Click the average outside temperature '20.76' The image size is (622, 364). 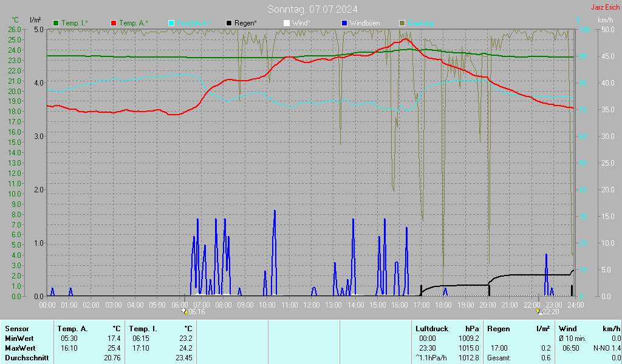(x=112, y=358)
